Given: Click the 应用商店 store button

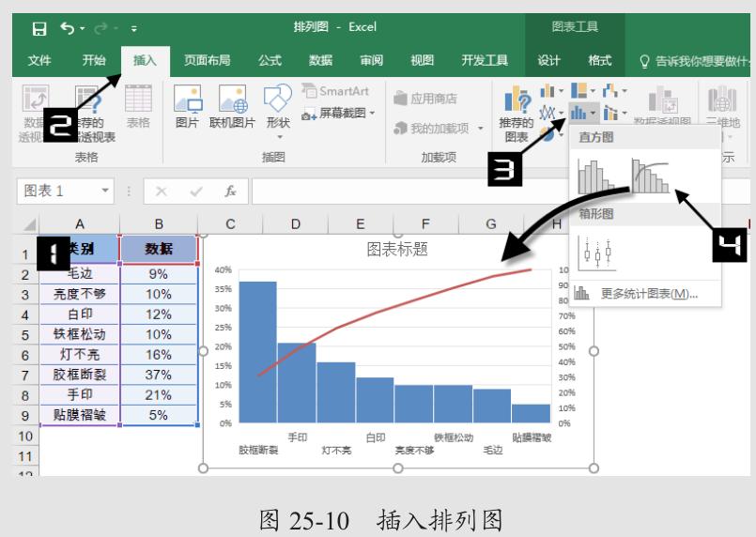Looking at the screenshot, I should [x=425, y=99].
